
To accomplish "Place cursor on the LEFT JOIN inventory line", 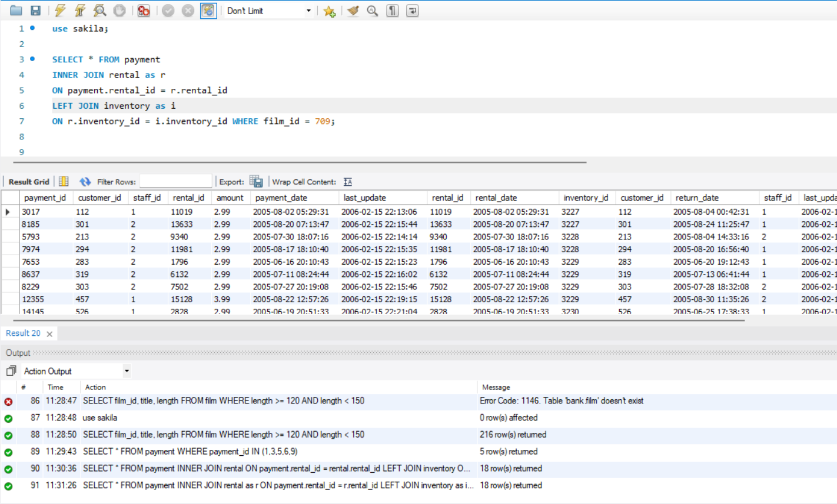I will [x=114, y=106].
